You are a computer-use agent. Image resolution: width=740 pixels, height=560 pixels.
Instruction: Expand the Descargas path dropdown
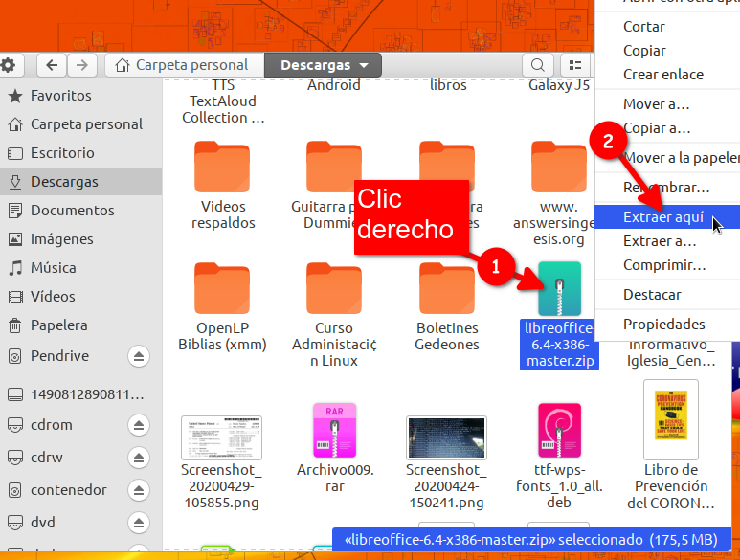(324, 65)
